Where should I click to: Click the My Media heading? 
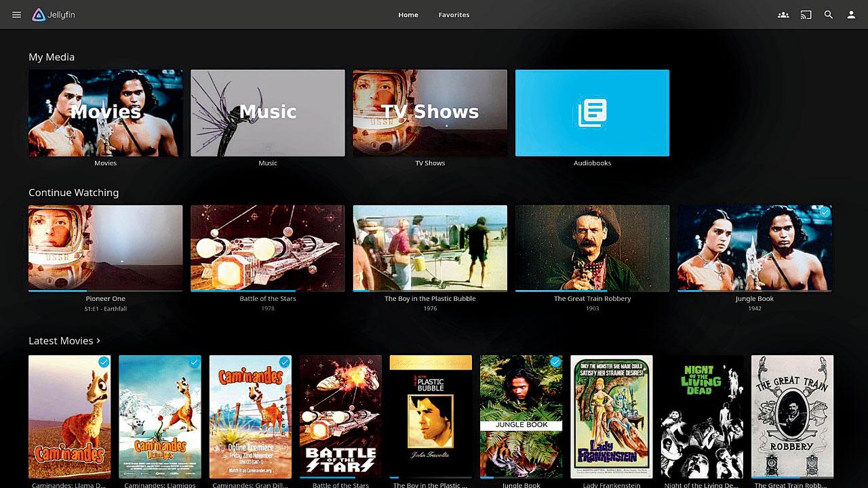(52, 57)
